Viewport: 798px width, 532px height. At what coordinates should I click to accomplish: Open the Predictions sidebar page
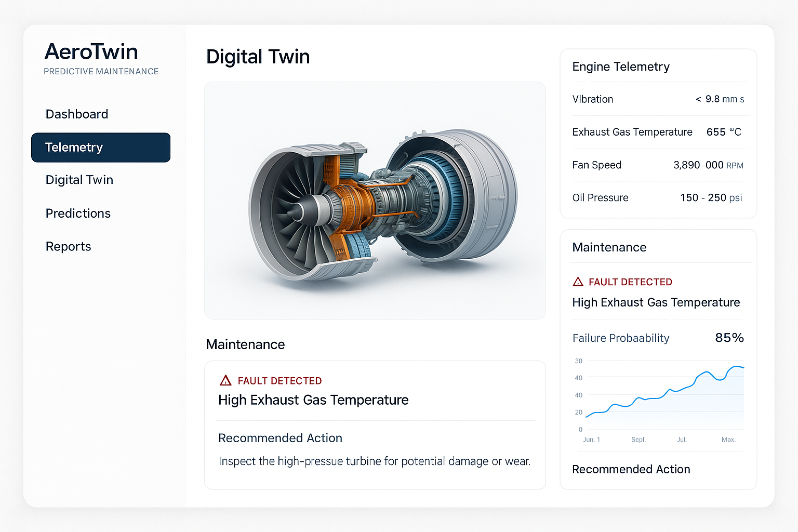[78, 214]
